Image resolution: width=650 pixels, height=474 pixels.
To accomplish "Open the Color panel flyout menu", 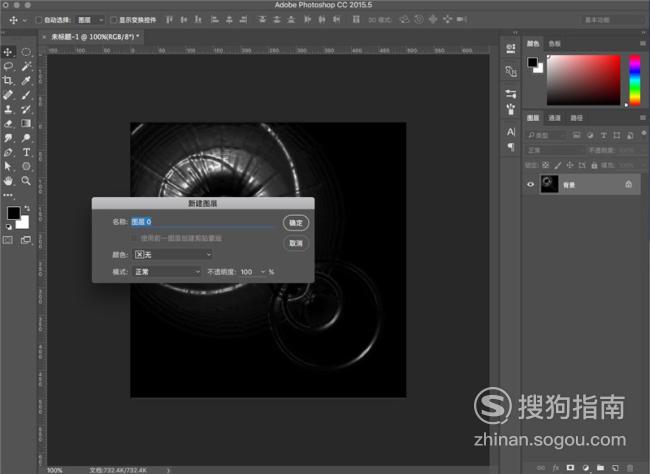I will [x=643, y=43].
